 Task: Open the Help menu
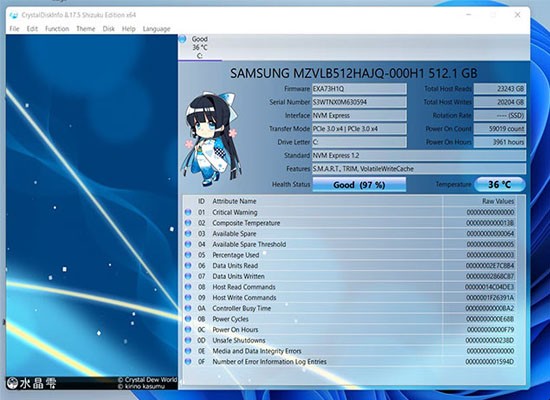click(x=128, y=29)
